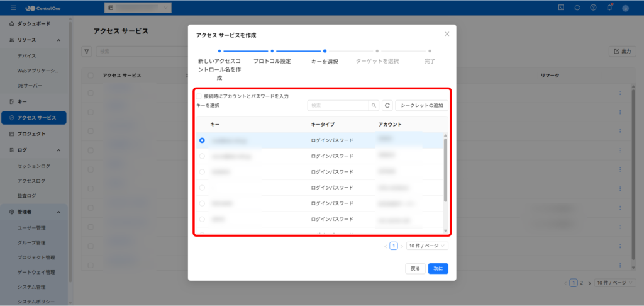
Task: Click the refresh icon beside key search
Action: [x=387, y=106]
